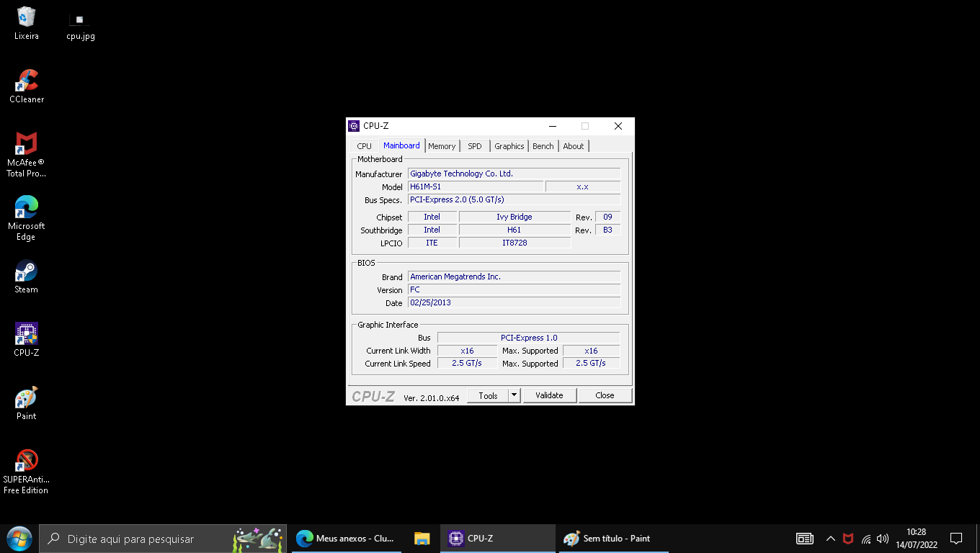Image resolution: width=980 pixels, height=553 pixels.
Task: Open the volume speaker tray icon
Action: coord(883,539)
